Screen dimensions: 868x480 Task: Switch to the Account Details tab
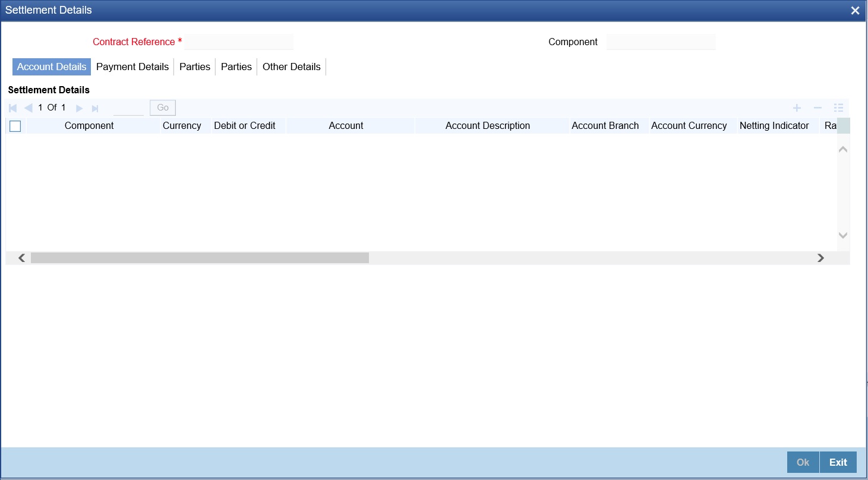[x=52, y=67]
